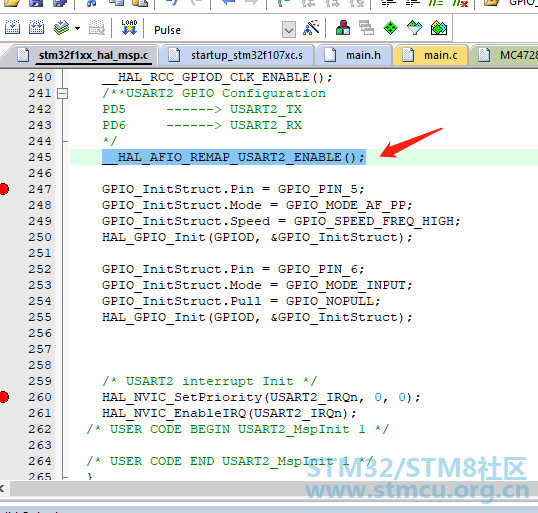Click the Save All icon
Viewport: 538px width, 513px height.
(x=60, y=3)
